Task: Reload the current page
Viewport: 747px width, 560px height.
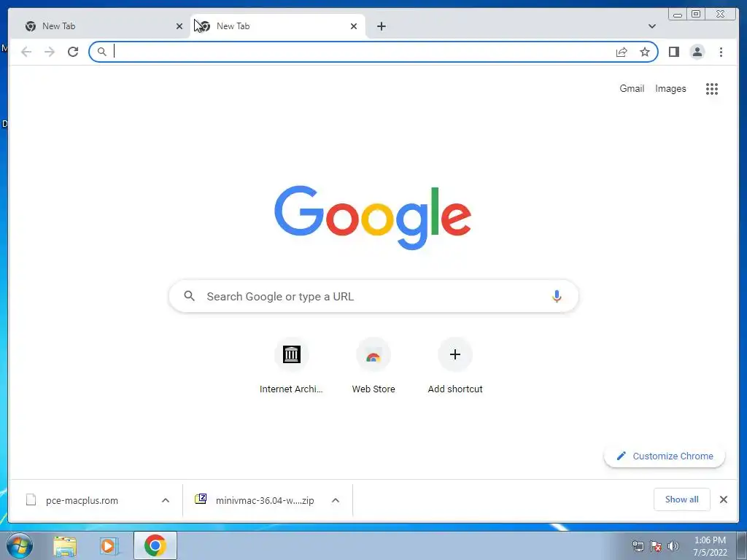Action: pos(73,52)
